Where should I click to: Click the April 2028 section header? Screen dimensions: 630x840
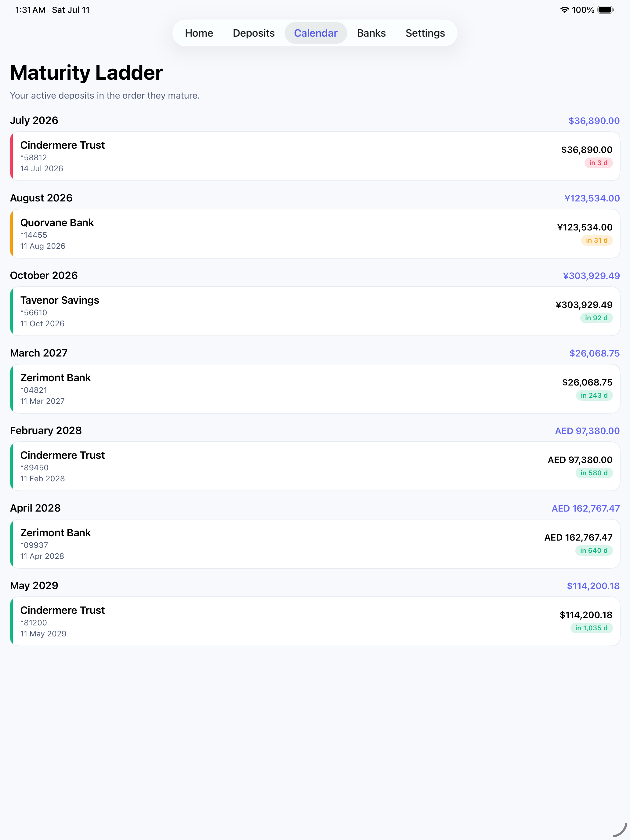[35, 508]
